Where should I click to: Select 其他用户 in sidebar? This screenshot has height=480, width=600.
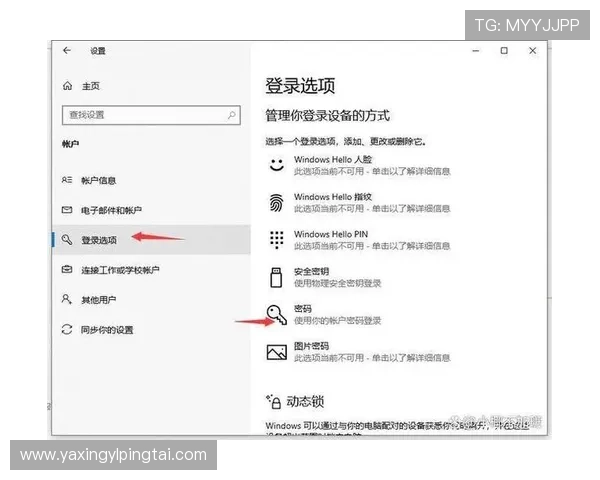point(98,300)
